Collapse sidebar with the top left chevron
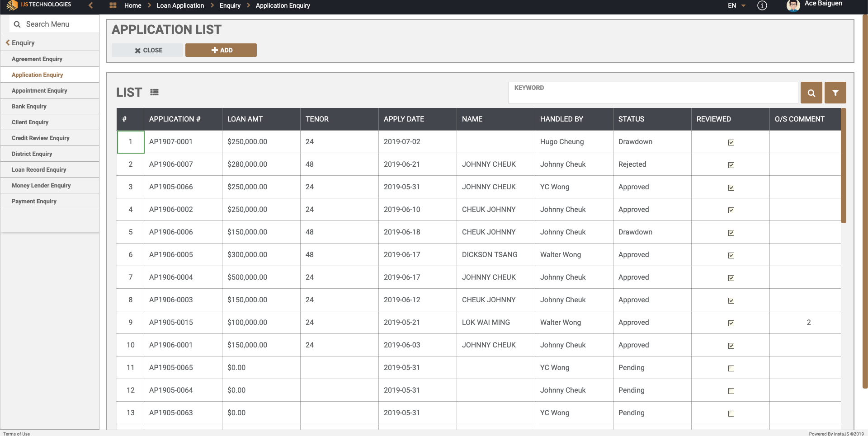Screen dimensions: 868x436 pos(91,5)
